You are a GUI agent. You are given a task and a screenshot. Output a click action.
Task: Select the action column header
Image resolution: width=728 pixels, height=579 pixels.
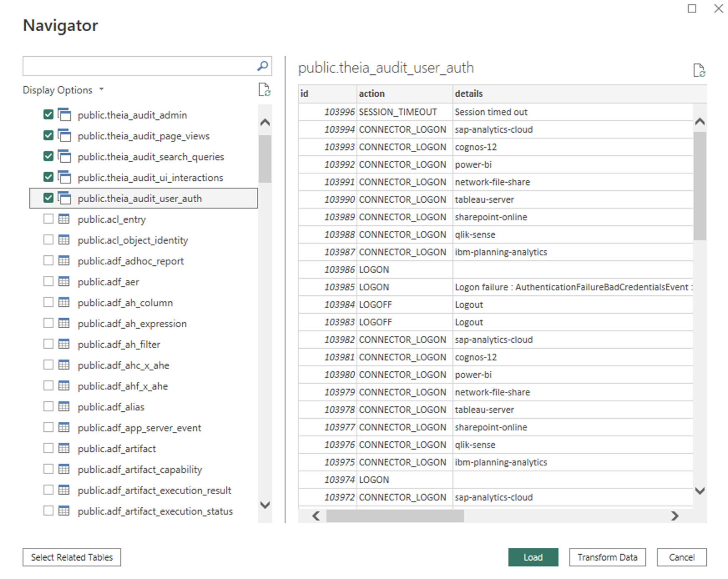[x=404, y=94]
